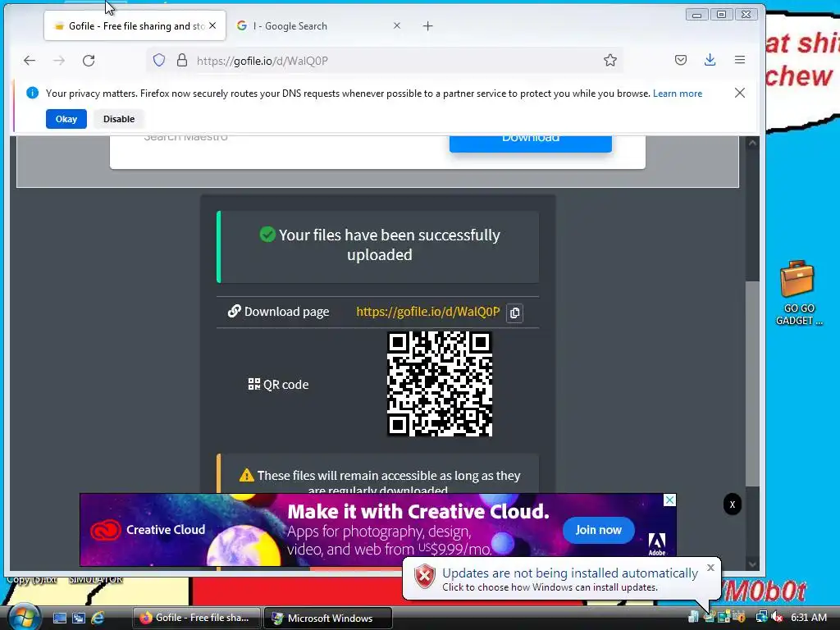Dismiss the DNS privacy notification bar
Screen dimensions: 840x630
click(x=740, y=93)
